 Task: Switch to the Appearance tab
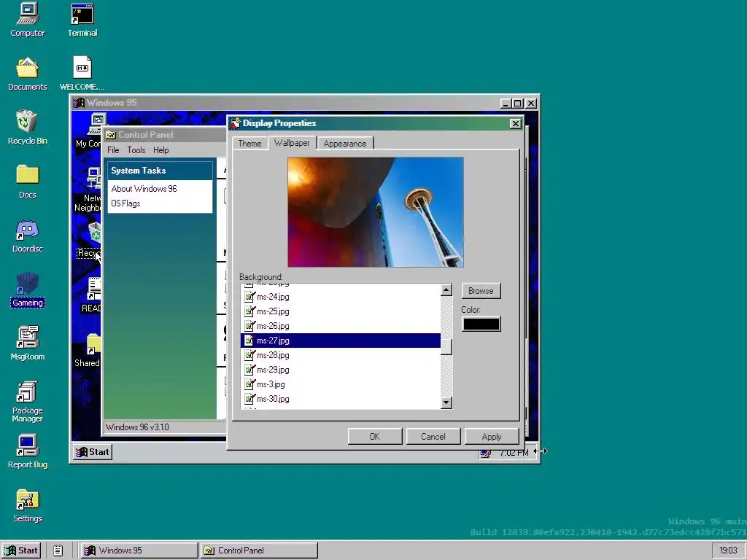click(x=345, y=144)
